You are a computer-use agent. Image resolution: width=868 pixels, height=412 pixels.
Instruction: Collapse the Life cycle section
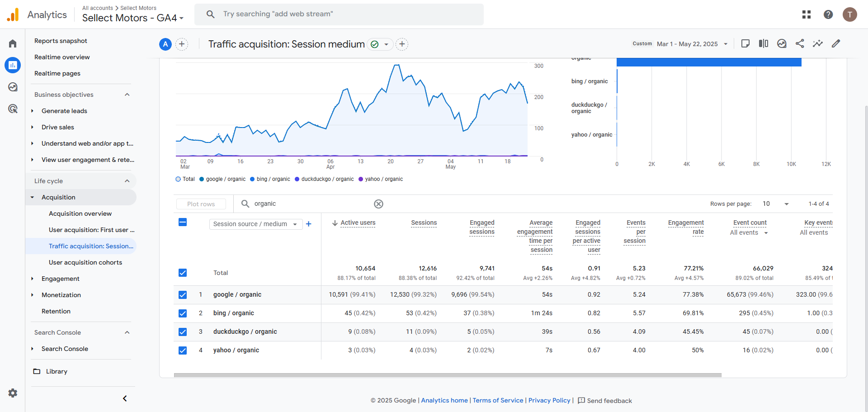(127, 181)
